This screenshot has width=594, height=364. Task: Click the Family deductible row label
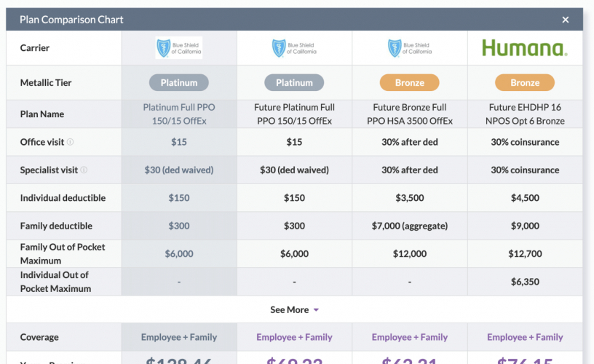[56, 226]
